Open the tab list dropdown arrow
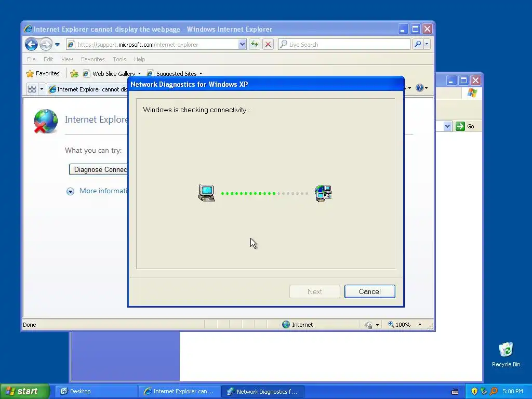Screen dimensions: 532x399 coord(42,89)
